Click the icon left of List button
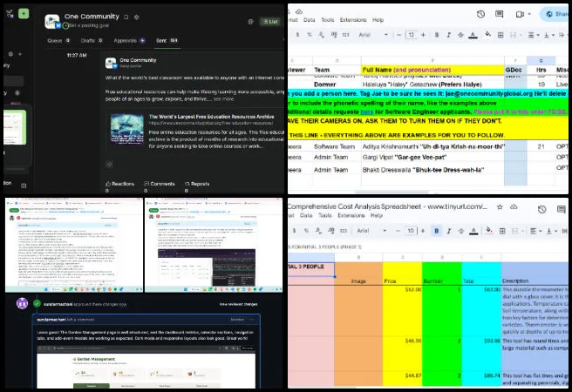Screen dimensions: 572x392 pyautogui.click(x=250, y=22)
